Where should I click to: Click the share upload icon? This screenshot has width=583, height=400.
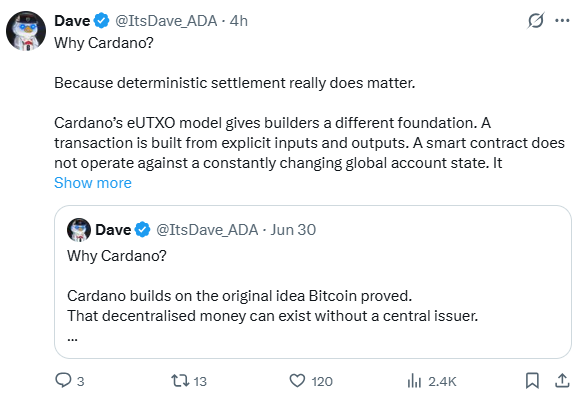(x=562, y=381)
